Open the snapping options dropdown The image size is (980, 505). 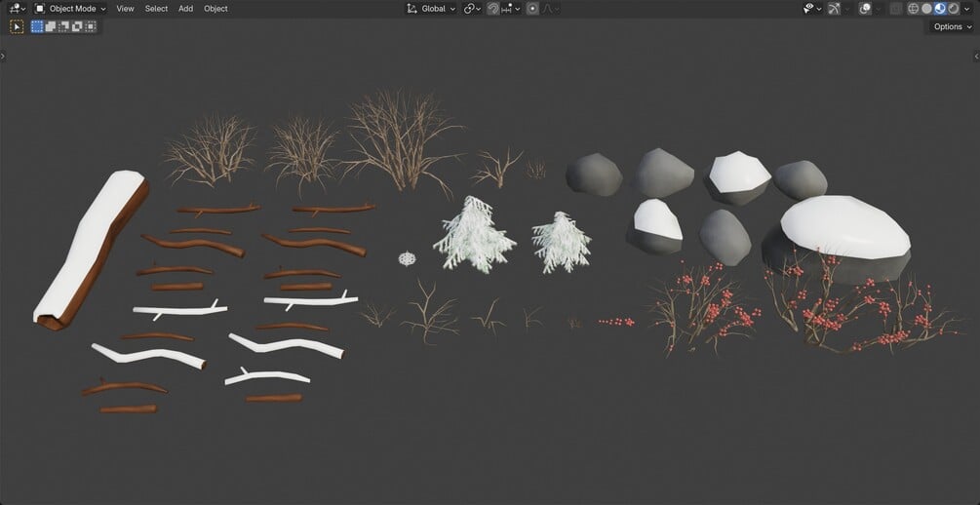(510, 9)
